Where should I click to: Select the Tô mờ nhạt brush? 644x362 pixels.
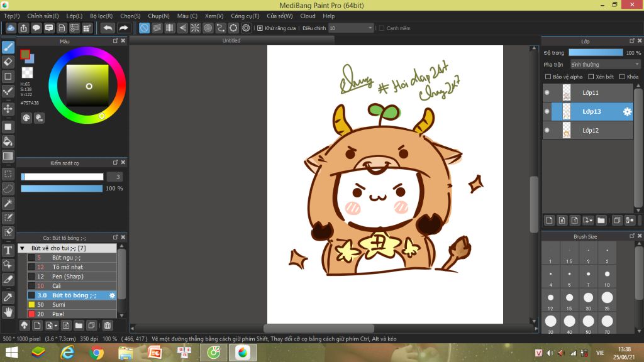pyautogui.click(x=72, y=267)
